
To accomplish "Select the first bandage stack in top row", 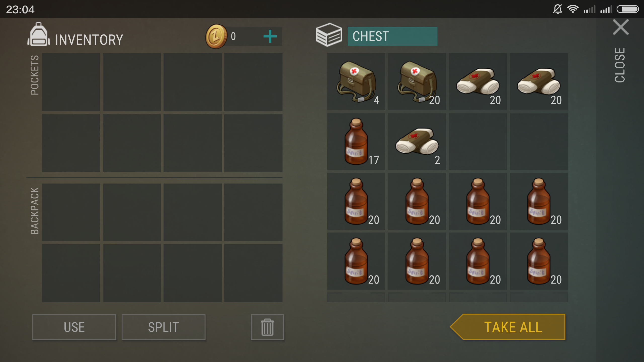I will coord(478,81).
